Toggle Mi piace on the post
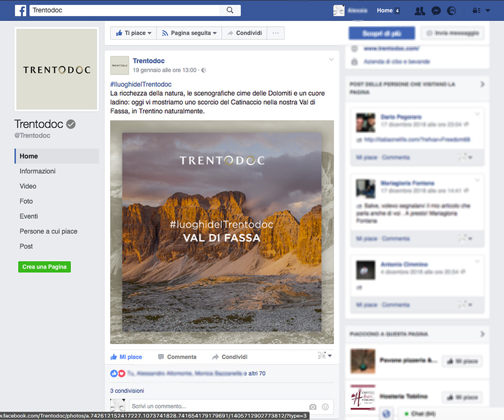This screenshot has width=504, height=420. point(127,357)
